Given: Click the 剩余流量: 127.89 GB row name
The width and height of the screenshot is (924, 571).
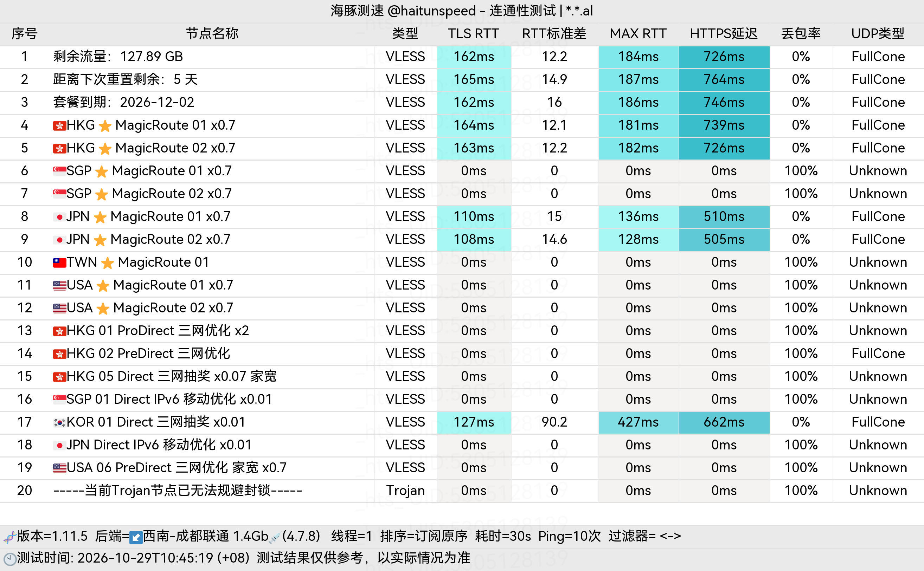Looking at the screenshot, I should (x=118, y=57).
